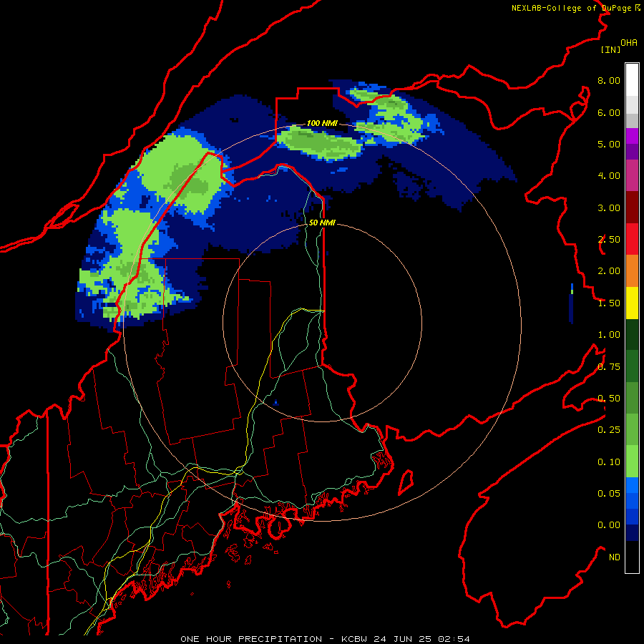The image size is (644, 644).
Task: Click the 0.05 legend value
Action: [x=609, y=494]
